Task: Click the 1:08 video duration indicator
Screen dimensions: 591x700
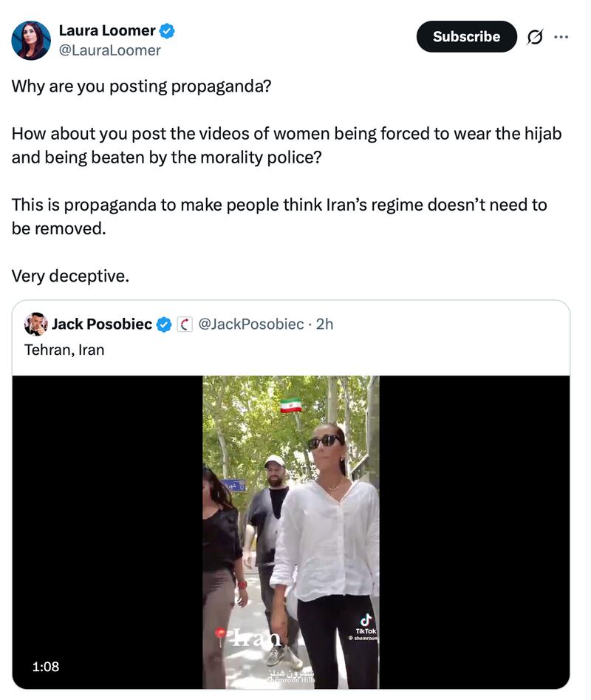Action: [x=46, y=666]
